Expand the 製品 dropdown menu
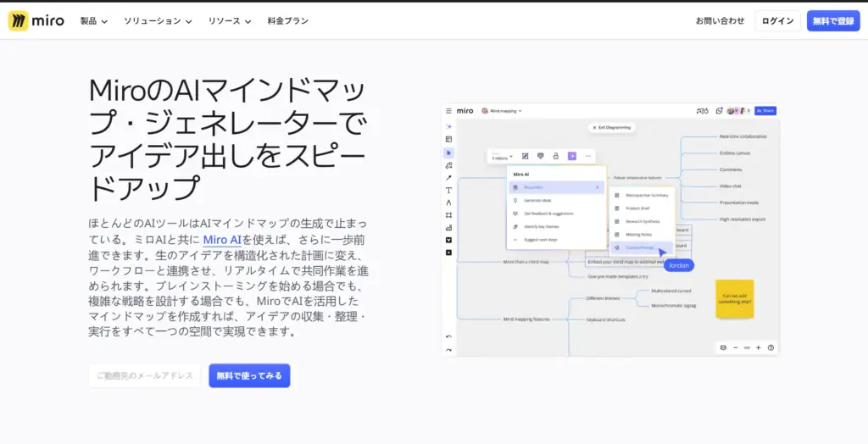Viewport: 868px width, 444px height. (93, 20)
